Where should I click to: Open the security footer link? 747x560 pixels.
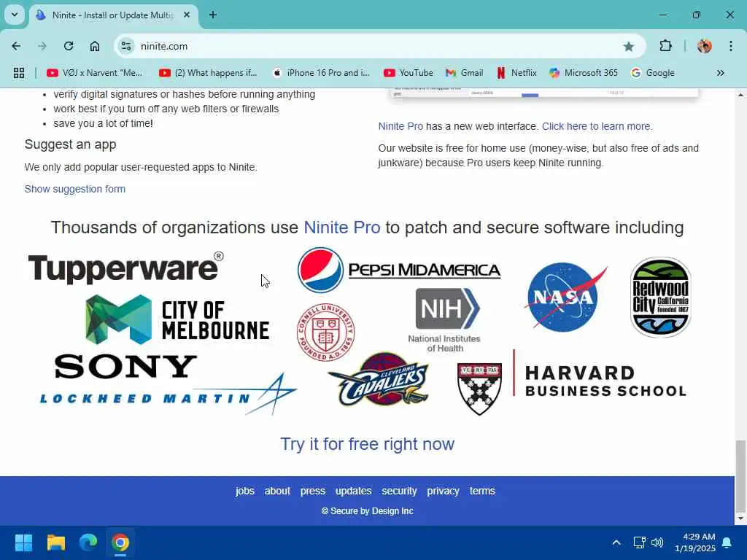point(399,491)
